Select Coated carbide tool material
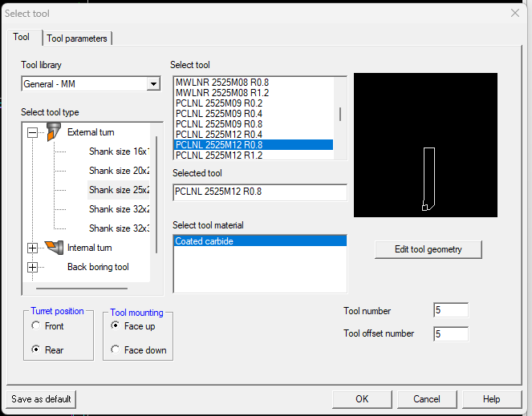The image size is (532, 416). click(x=260, y=241)
